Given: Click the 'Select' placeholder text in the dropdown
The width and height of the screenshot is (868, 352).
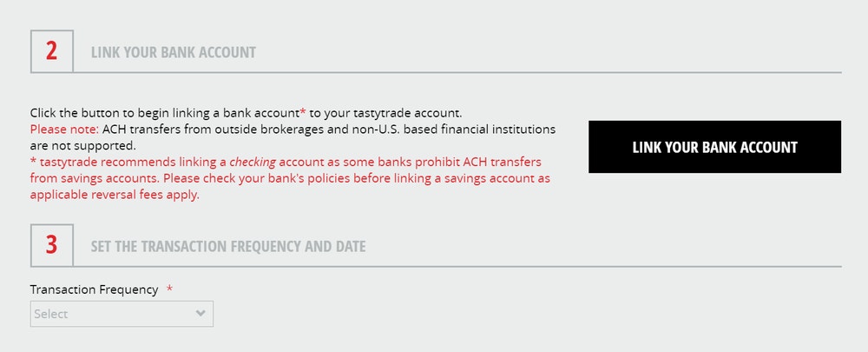Looking at the screenshot, I should 51,314.
